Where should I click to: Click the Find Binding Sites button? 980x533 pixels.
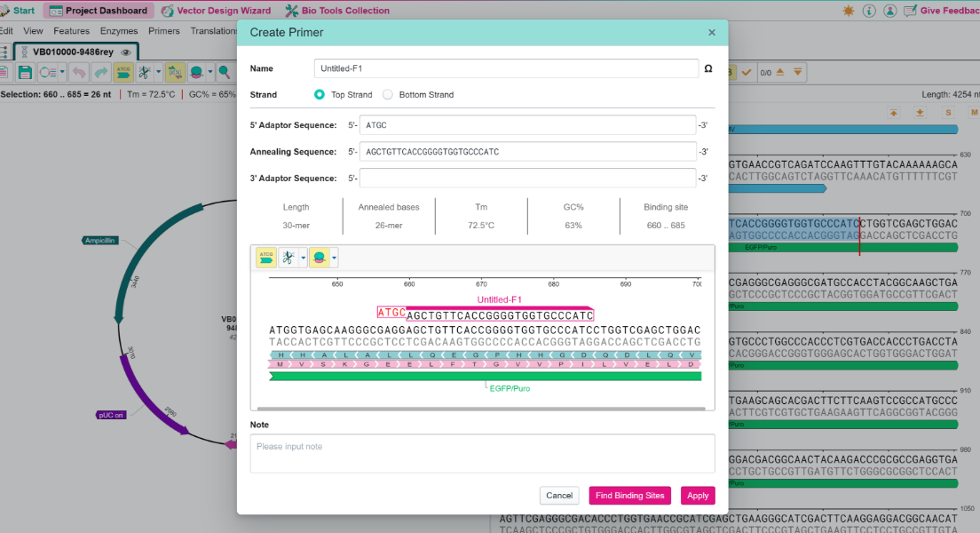630,496
